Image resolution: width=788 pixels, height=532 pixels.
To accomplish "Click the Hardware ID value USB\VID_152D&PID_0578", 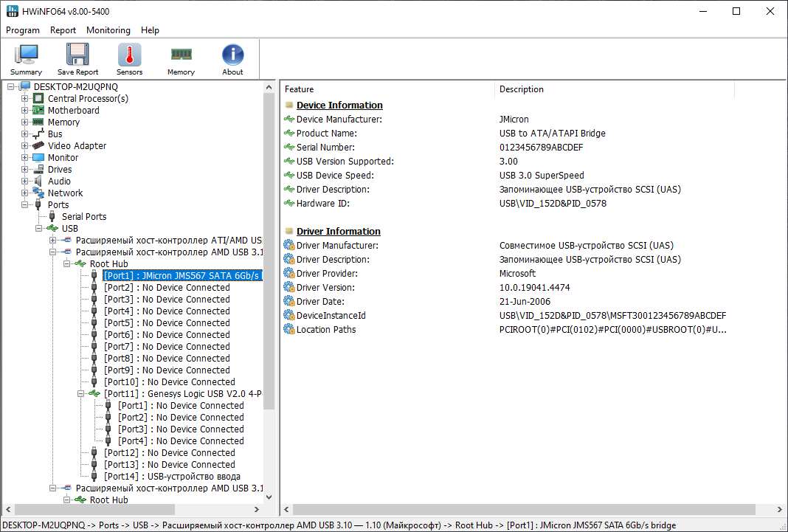I will (553, 204).
